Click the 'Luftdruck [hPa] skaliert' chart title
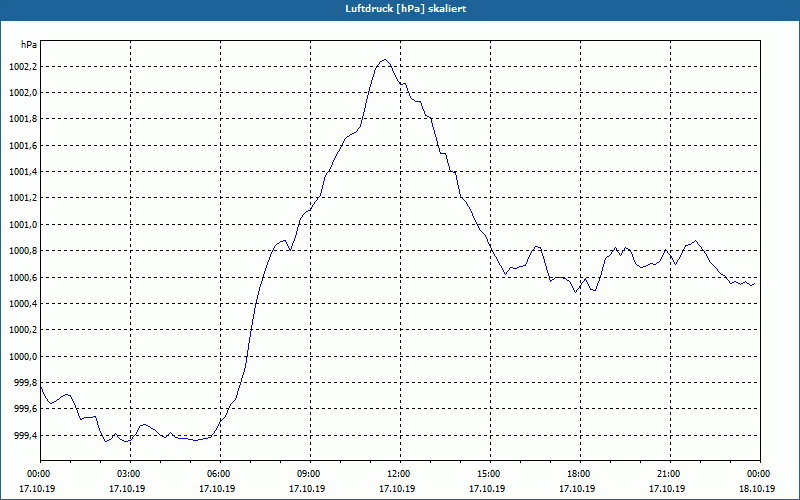 click(406, 9)
